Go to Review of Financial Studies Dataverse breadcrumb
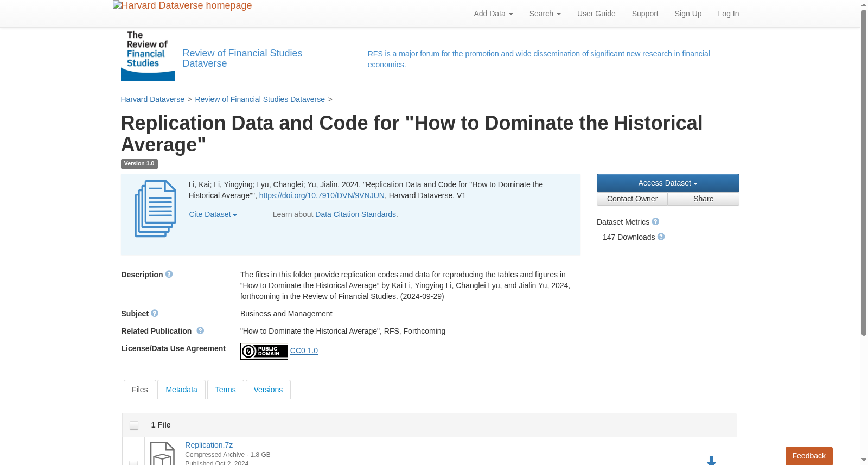Viewport: 868px width, 465px height. 260,99
